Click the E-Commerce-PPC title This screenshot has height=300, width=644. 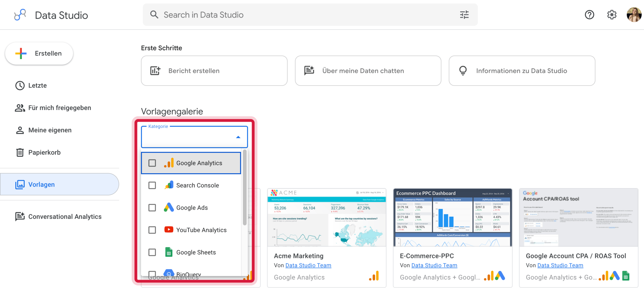(x=427, y=256)
